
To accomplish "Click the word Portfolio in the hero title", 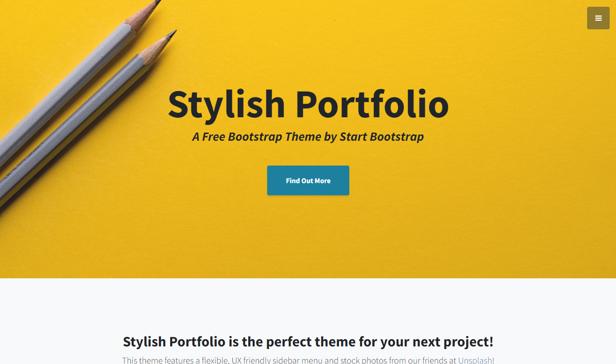I will click(x=372, y=104).
